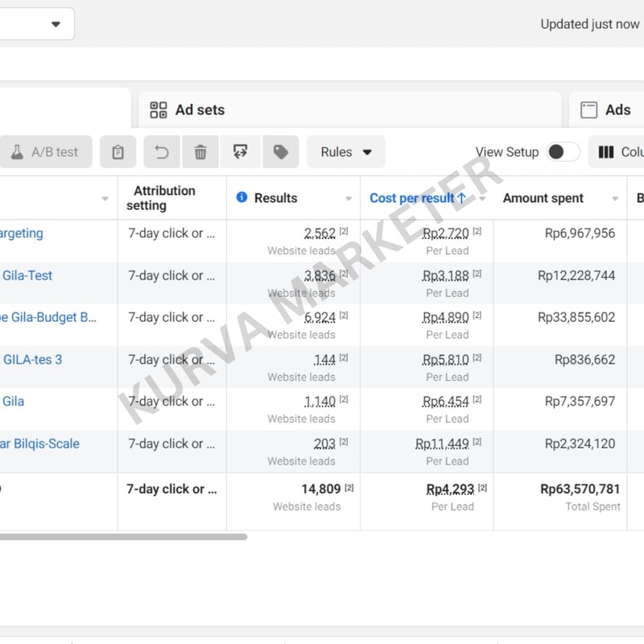Image resolution: width=644 pixels, height=644 pixels.
Task: Click the Rp5,810 cost per lead
Action: click(x=446, y=360)
